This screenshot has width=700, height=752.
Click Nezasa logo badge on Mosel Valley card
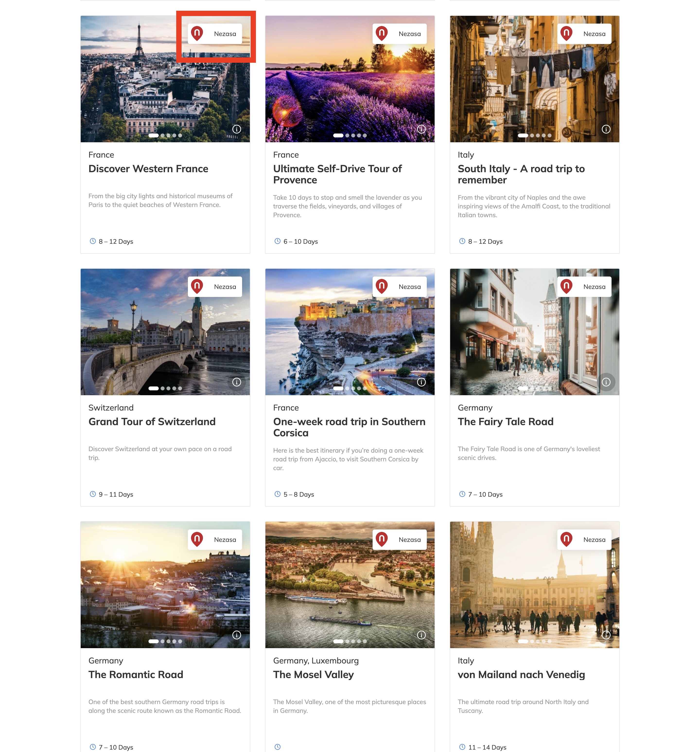400,540
